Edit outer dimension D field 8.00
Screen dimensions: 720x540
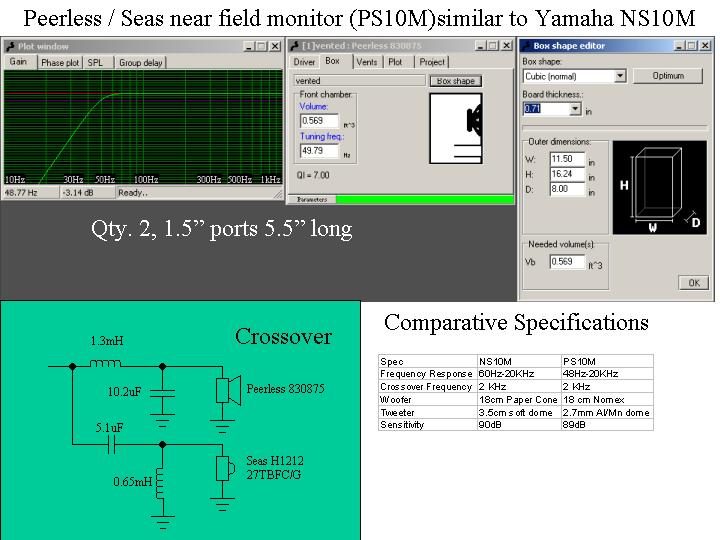click(x=568, y=189)
